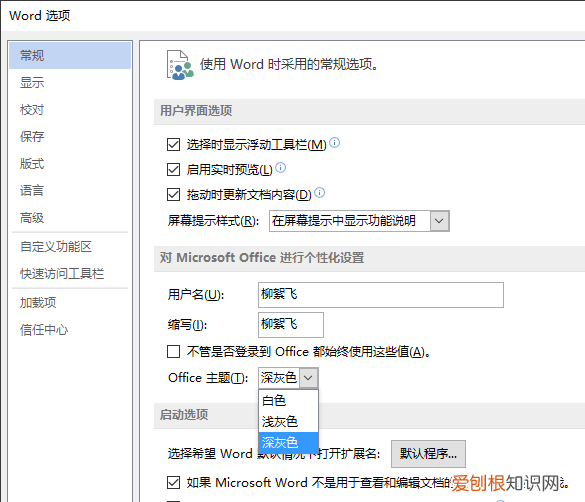Screen dimensions: 585x502
Task: Enable 不管是否登录到 Office 都始终使用这些值 checkbox
Action: pos(173,351)
